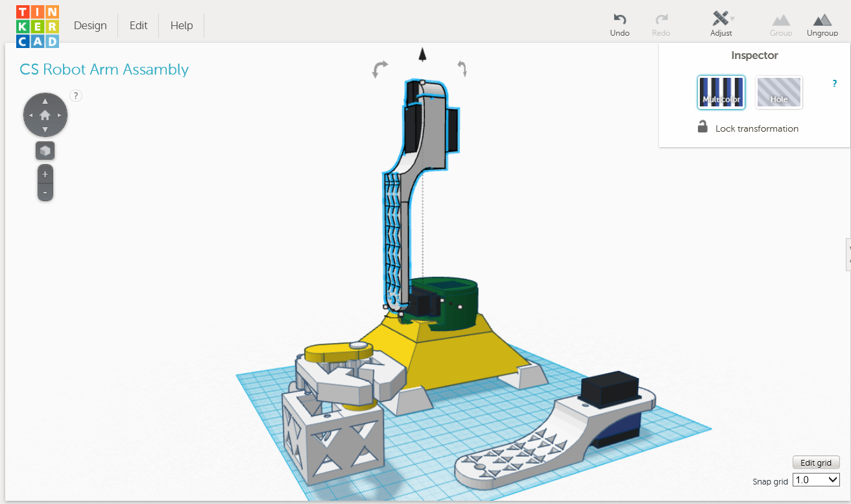
Task: Click the CS Robot Arm Assembly title
Action: [x=104, y=69]
